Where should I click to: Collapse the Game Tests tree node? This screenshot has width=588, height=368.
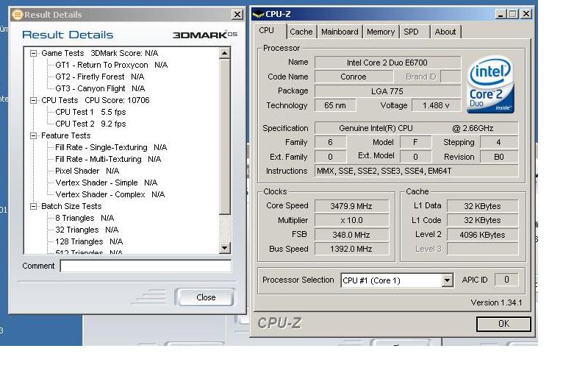tap(33, 53)
